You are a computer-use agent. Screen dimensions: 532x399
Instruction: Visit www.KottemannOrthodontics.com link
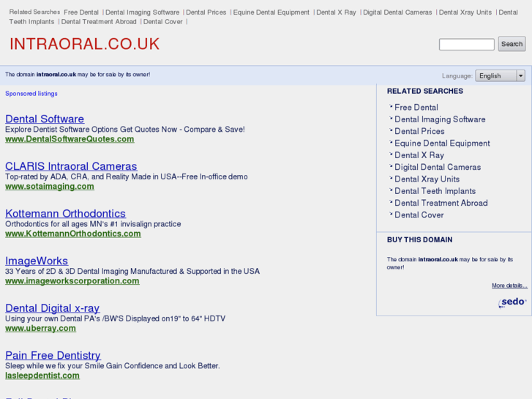click(73, 234)
